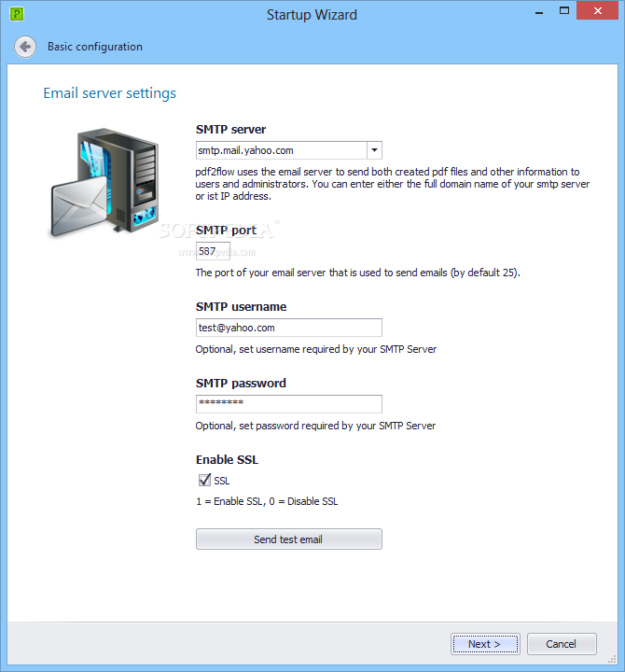
Task: Click the Send test email button
Action: tap(289, 539)
